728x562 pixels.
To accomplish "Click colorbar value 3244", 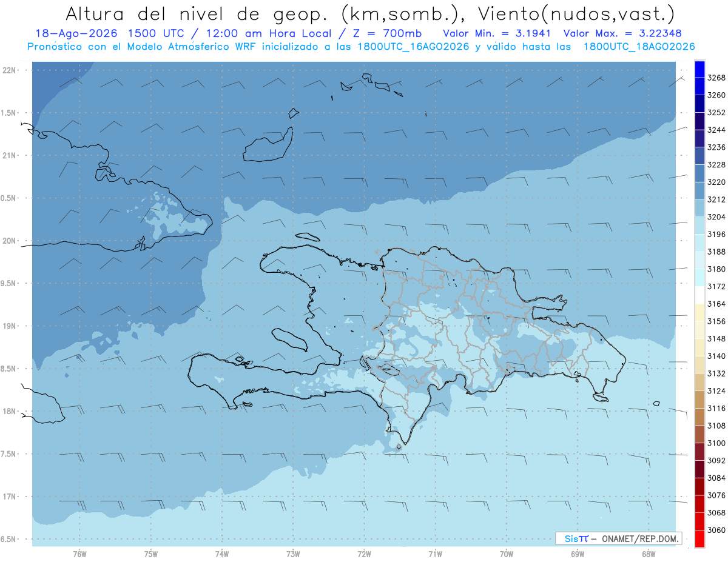I will pyautogui.click(x=716, y=130).
